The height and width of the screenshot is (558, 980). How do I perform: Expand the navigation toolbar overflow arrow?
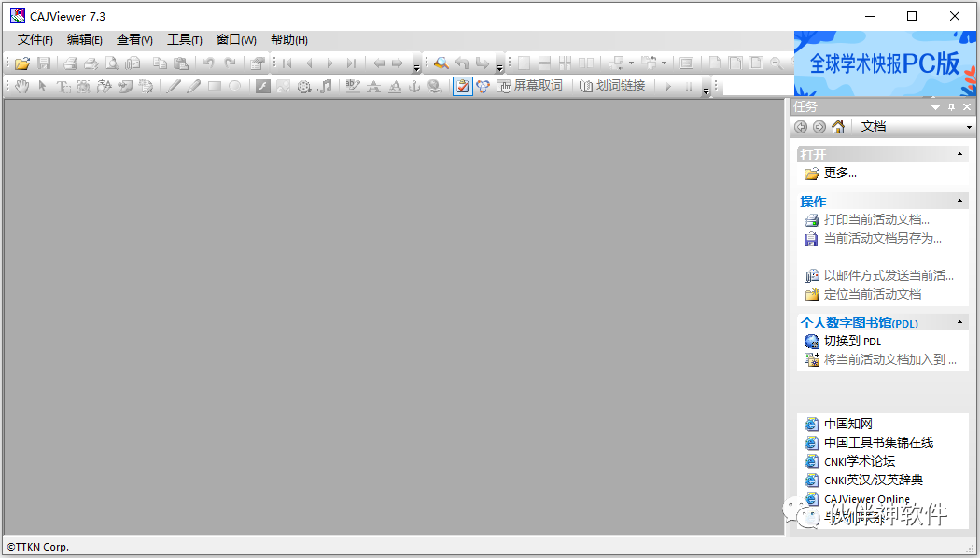pos(417,68)
